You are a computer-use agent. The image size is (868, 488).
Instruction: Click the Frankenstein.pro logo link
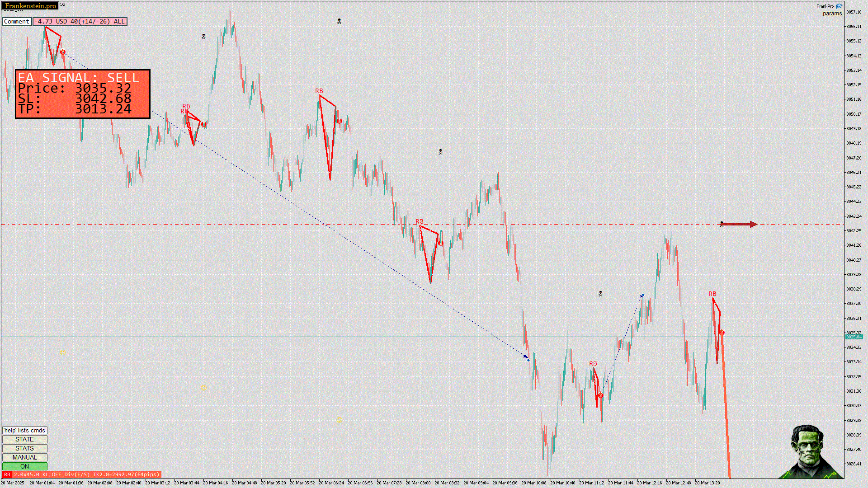[30, 6]
